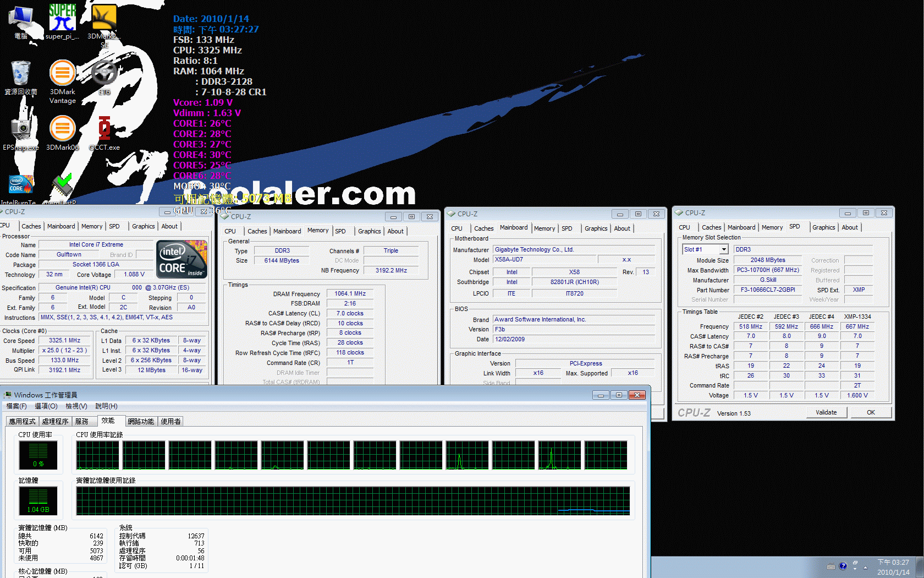Select Caches tab in leftmost CPU-Z window
Image resolution: width=924 pixels, height=578 pixels.
pos(31,226)
